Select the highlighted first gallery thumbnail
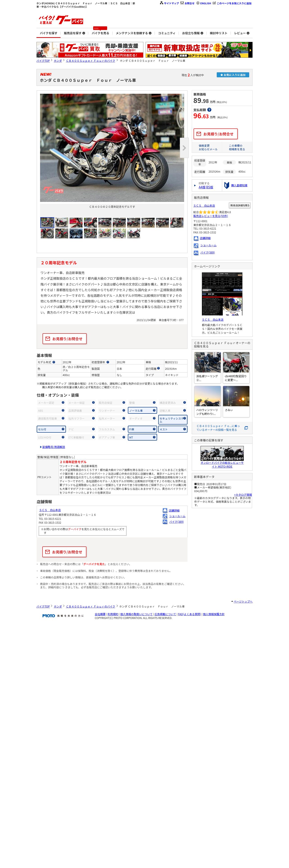The height and width of the screenshot is (868, 289). click(47, 222)
